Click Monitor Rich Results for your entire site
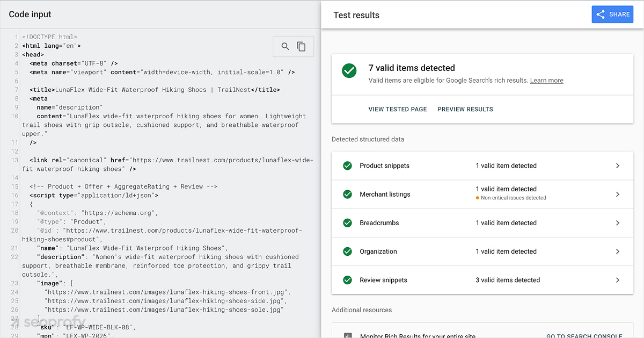 click(x=418, y=336)
